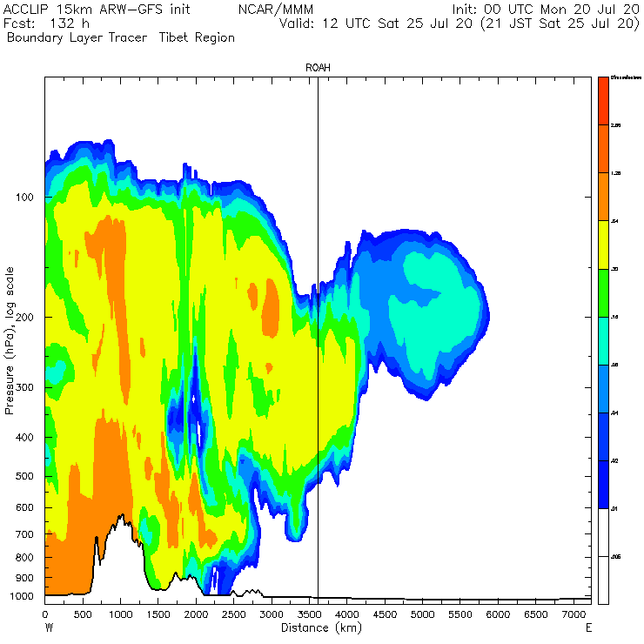The image size is (644, 644).
Task: Pick the orange colorbar segment above .64
Action: pyautogui.click(x=603, y=197)
